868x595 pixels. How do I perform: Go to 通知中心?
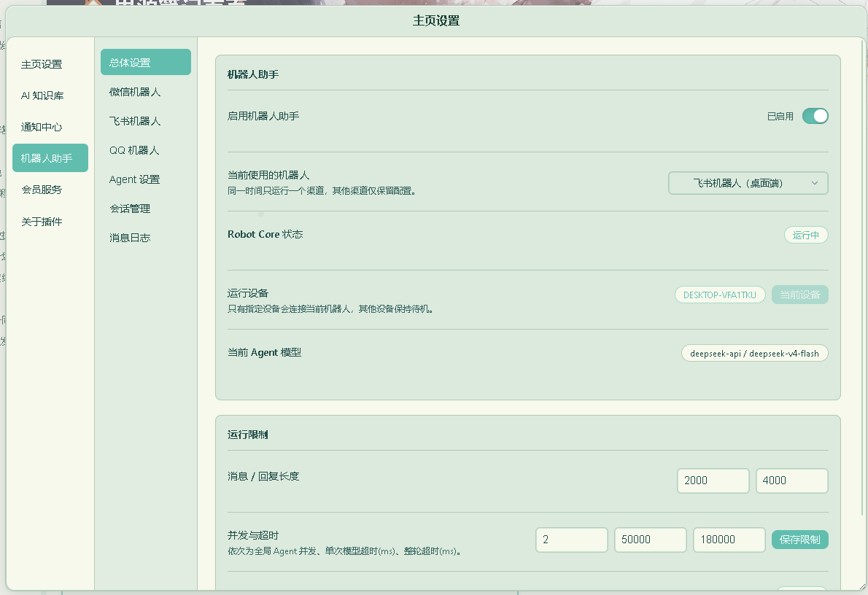42,127
